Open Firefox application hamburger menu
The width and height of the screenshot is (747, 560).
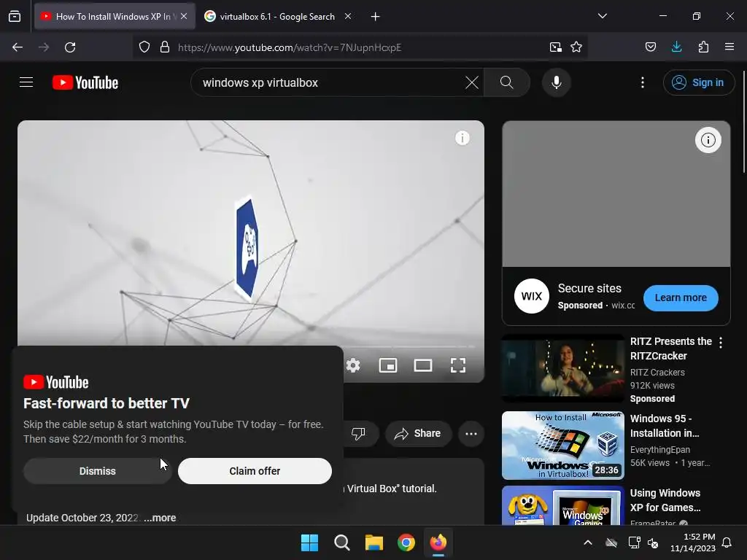pos(729,47)
